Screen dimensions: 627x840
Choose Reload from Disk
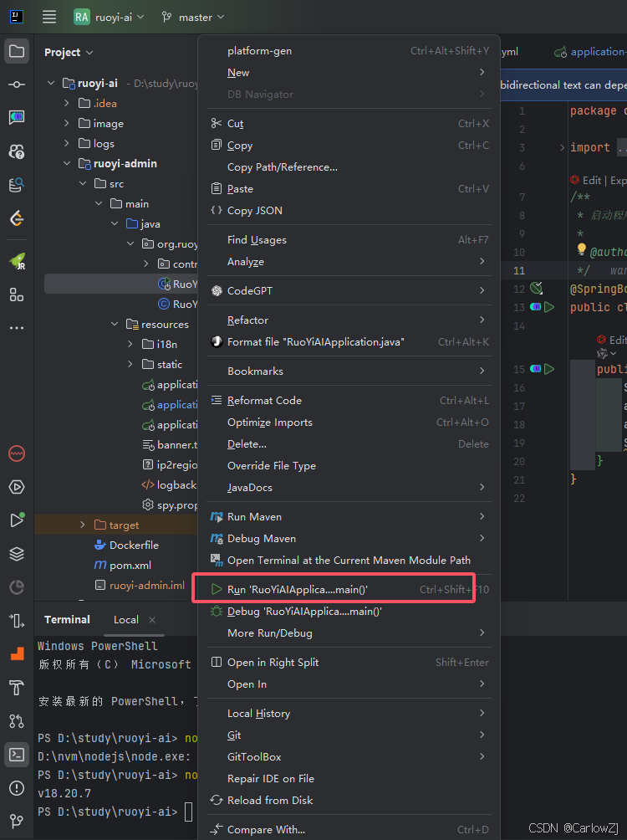point(349,800)
